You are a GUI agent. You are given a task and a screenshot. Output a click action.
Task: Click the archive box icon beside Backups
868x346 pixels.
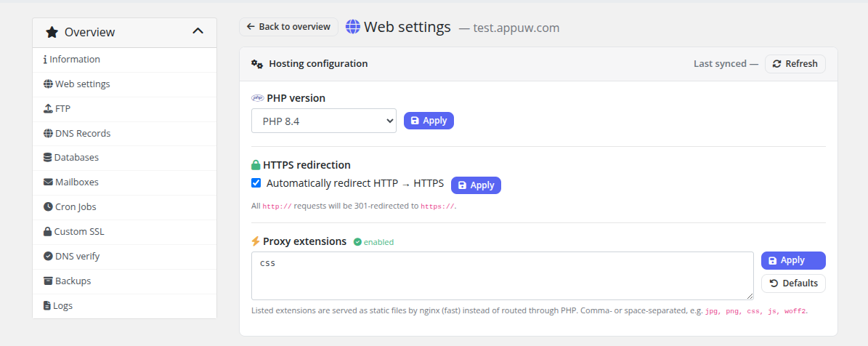coord(48,281)
